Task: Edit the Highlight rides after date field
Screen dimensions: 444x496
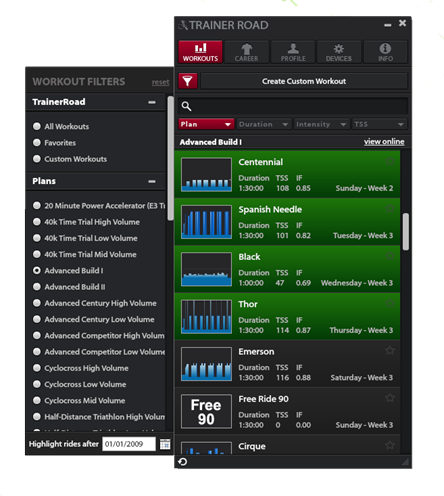Action: tap(129, 444)
